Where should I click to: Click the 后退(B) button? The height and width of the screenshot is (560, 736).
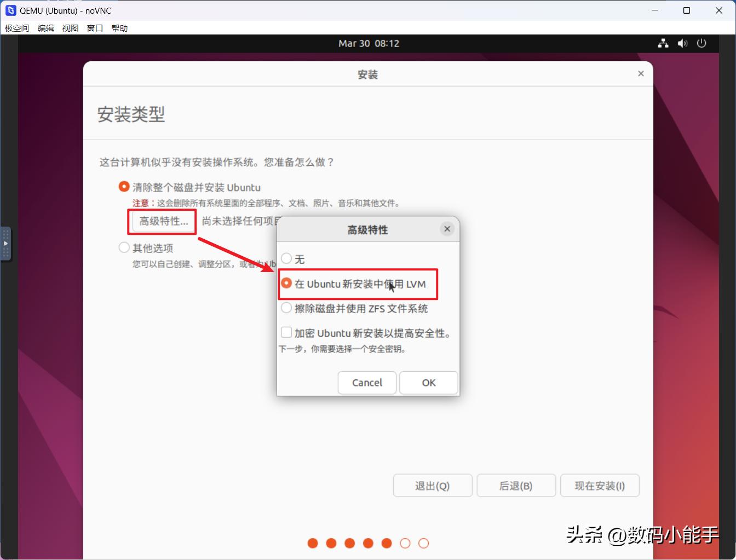coord(516,486)
